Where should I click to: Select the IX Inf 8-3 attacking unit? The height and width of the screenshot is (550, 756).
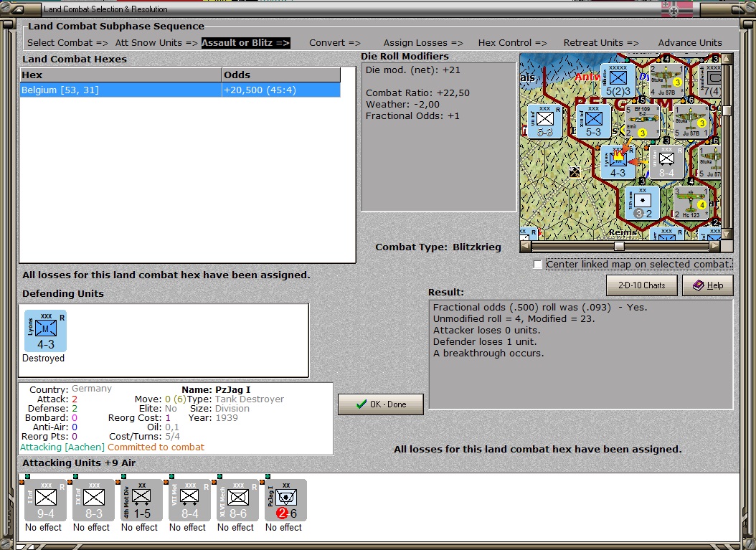pos(93,501)
